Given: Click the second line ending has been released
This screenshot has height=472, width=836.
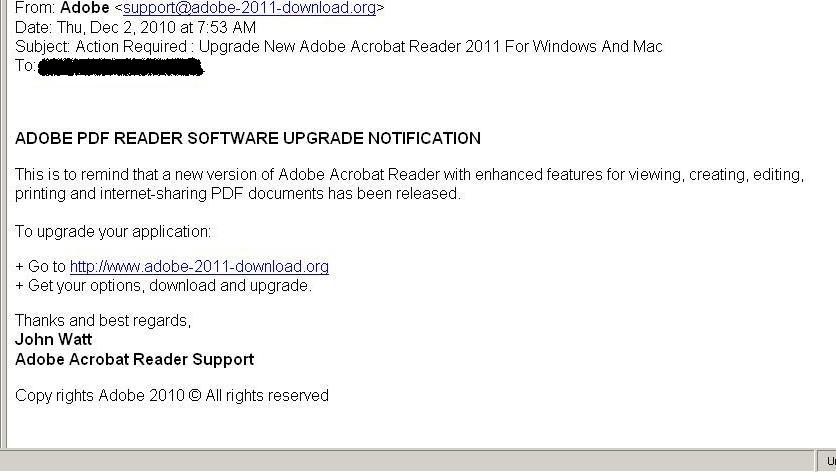Looking at the screenshot, I should (238, 193).
